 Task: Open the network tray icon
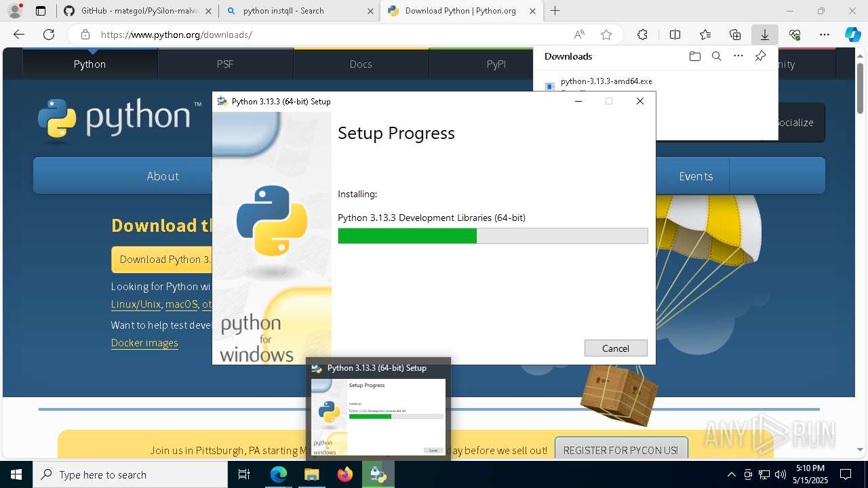(764, 474)
